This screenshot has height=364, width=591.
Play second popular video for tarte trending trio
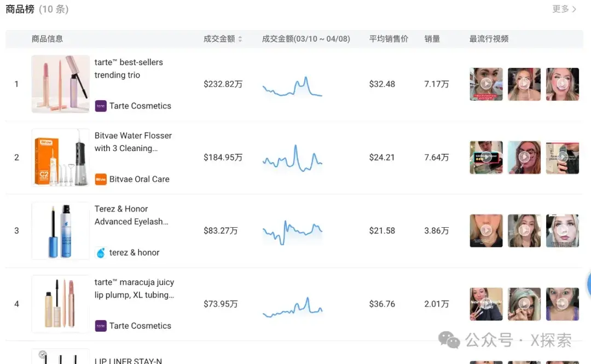point(524,84)
